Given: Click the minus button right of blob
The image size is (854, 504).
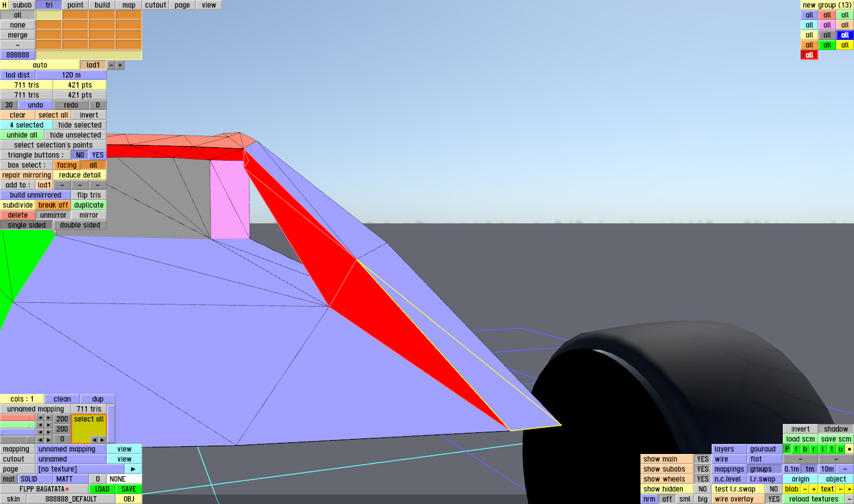Looking at the screenshot, I should pyautogui.click(x=805, y=489).
